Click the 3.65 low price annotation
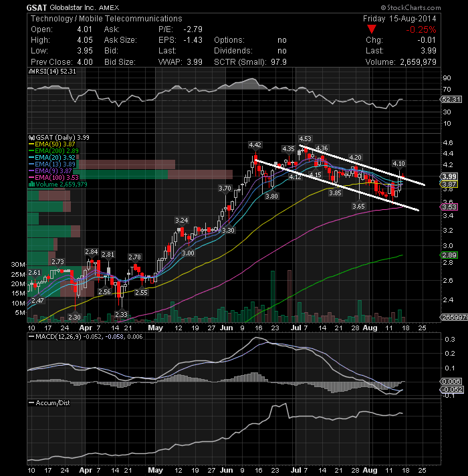Image resolution: width=468 pixels, height=476 pixels. [358, 207]
